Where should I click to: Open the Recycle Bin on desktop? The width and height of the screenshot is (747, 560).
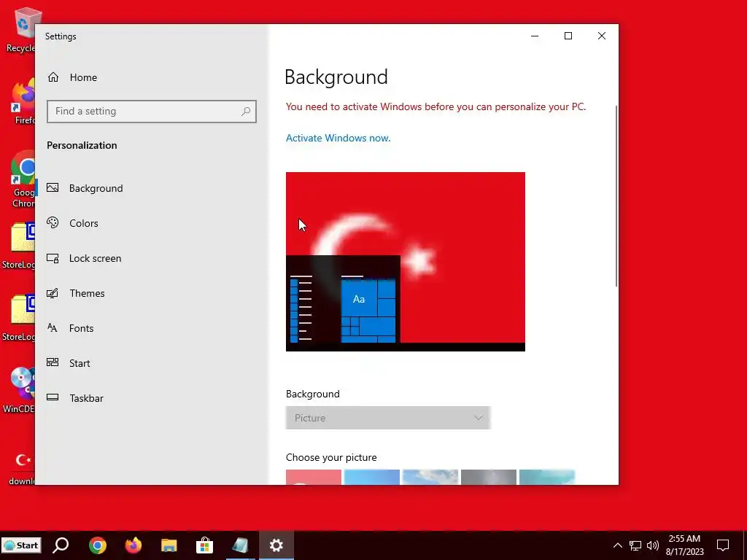21,29
